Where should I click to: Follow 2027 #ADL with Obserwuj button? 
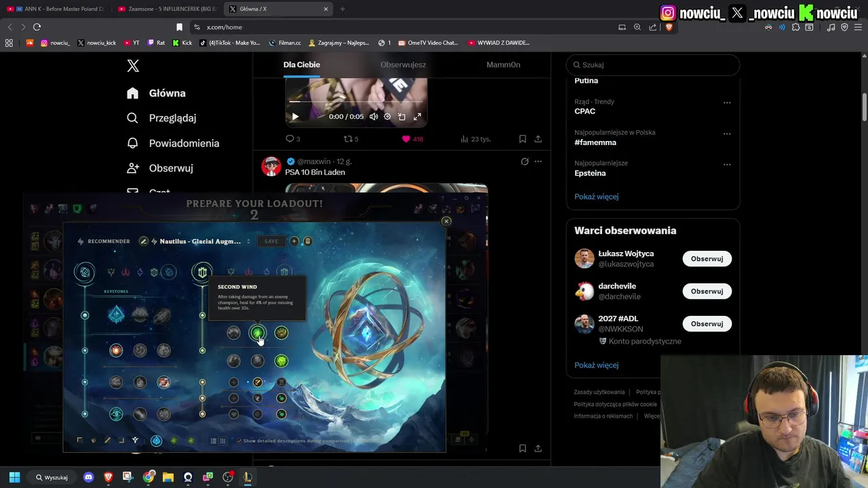(x=707, y=324)
